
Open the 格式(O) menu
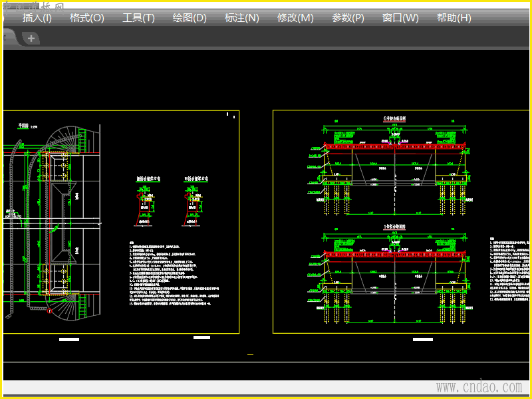(87, 18)
